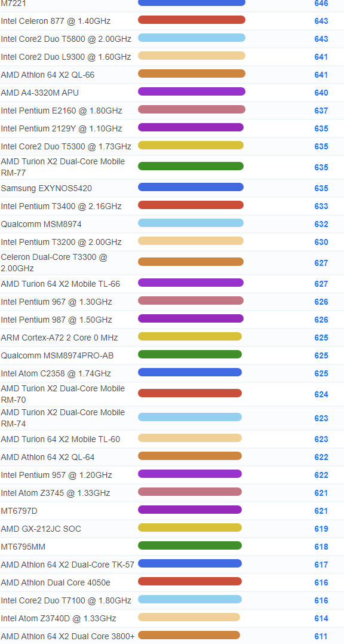Click score 637 for Pentium E2160
The image size is (344, 644).
tap(321, 111)
